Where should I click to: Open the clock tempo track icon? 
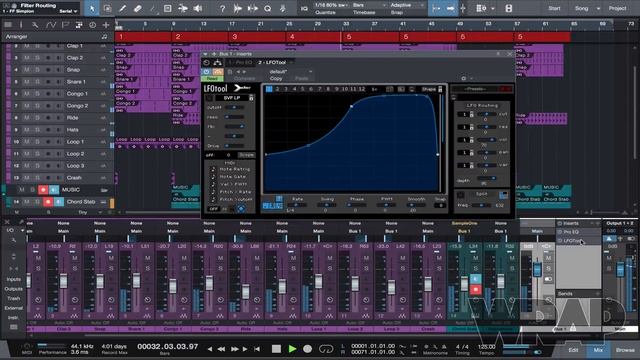[x=93, y=25]
